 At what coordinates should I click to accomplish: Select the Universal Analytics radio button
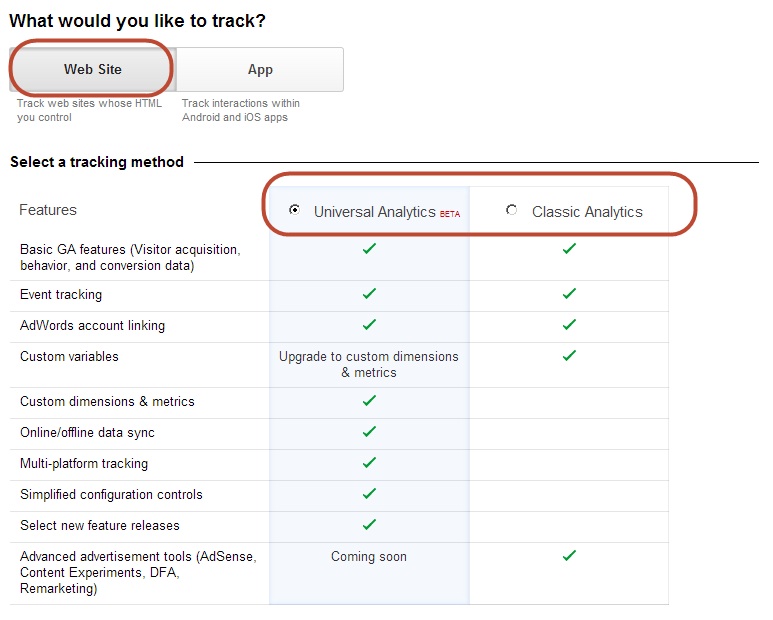tap(294, 210)
